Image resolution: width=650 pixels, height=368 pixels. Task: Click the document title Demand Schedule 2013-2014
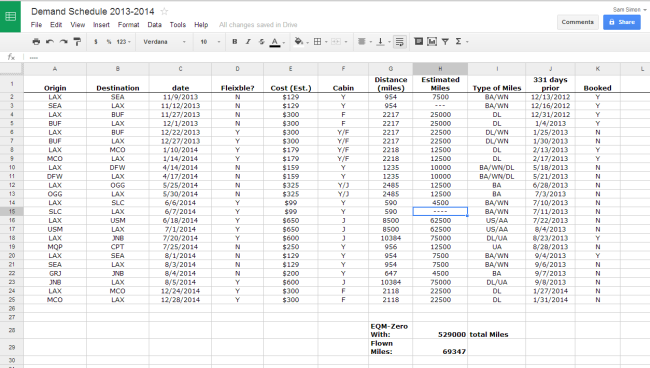(x=92, y=12)
